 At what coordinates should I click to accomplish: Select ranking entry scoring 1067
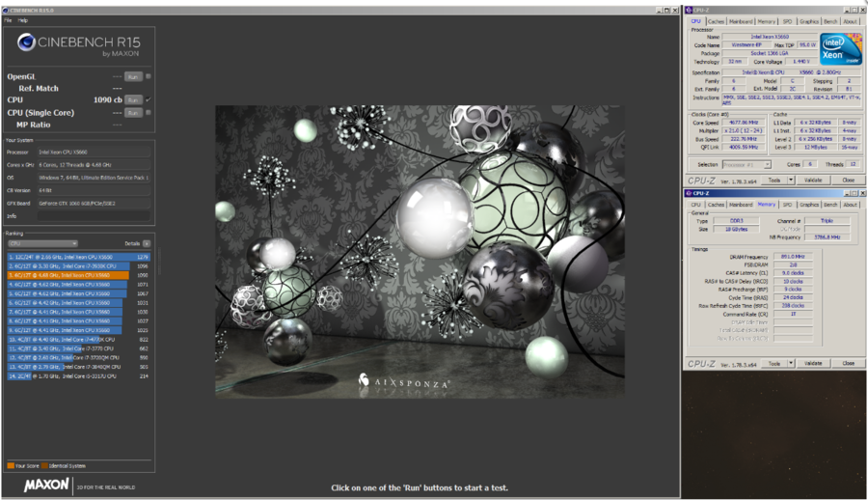pos(79,293)
